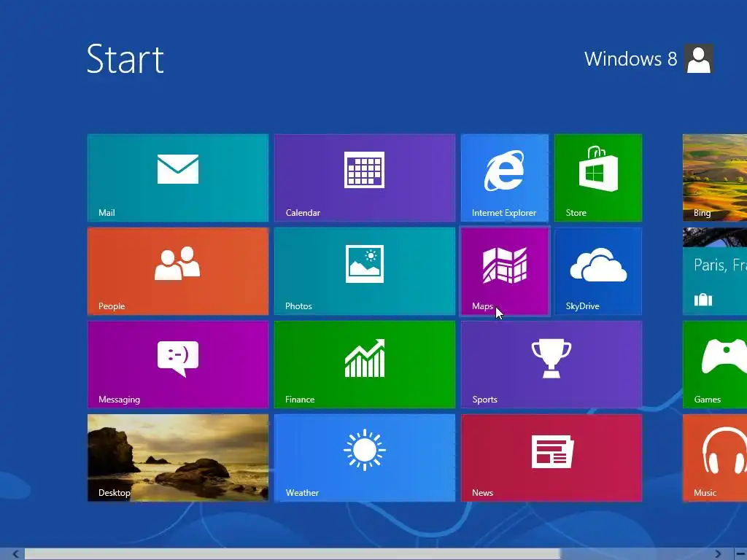Image resolution: width=747 pixels, height=560 pixels.
Task: Open the Sports trophy tile
Action: point(551,365)
